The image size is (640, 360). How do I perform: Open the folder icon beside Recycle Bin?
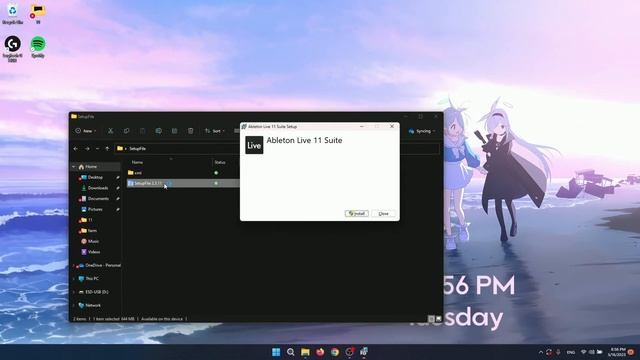38,13
